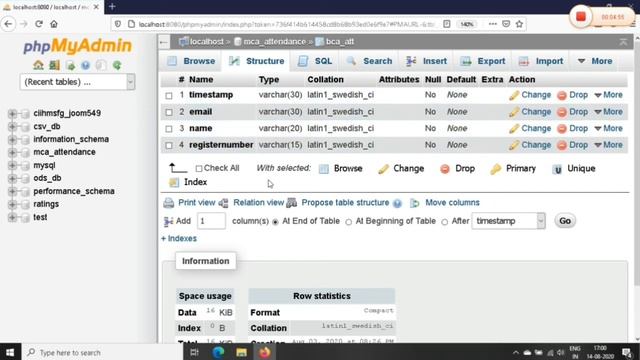This screenshot has height=360, width=640.
Task: Open File Explorer from the taskbar
Action: [x=241, y=352]
